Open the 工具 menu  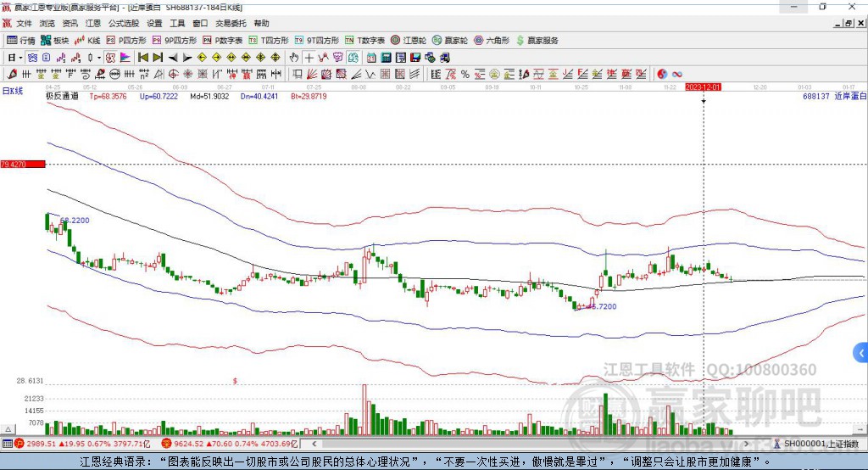[x=177, y=23]
